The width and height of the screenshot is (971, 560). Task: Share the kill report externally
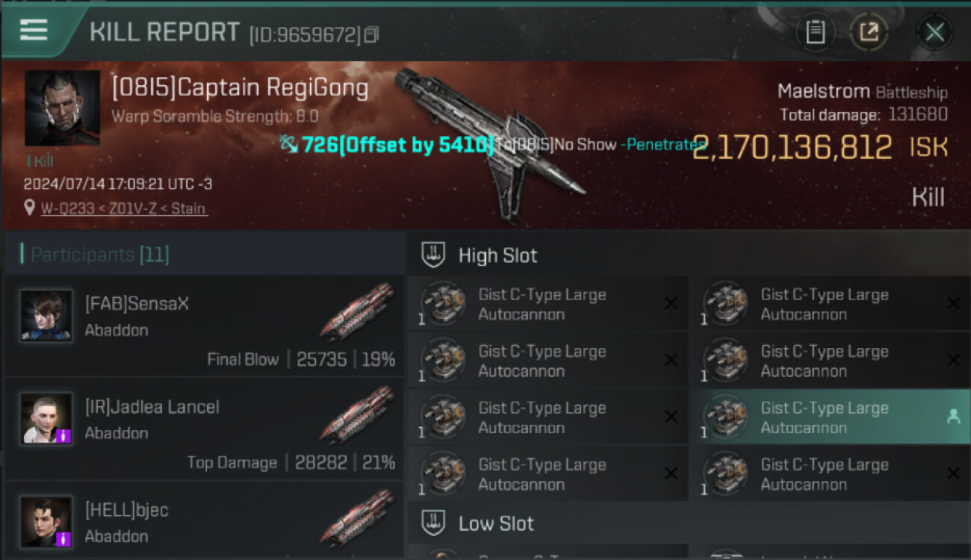click(x=869, y=32)
